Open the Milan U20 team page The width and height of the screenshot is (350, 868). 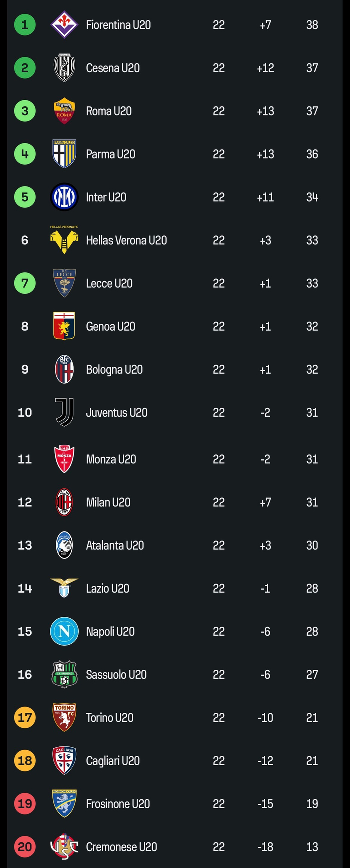[108, 502]
